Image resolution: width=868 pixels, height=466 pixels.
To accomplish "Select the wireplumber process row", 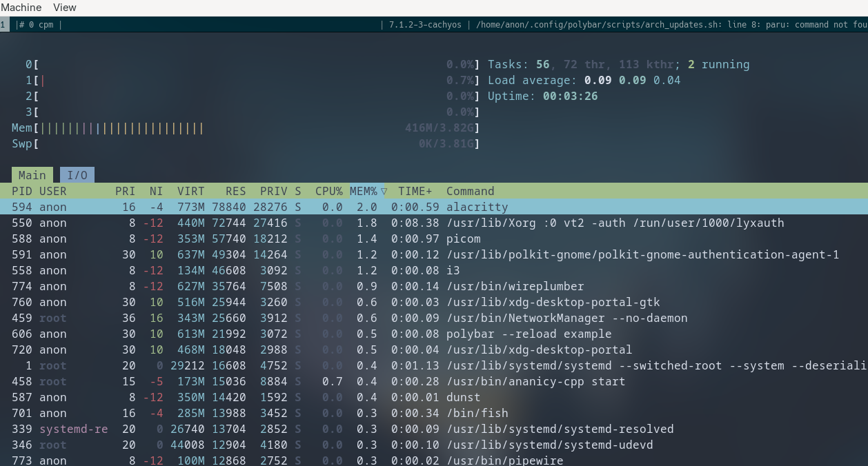I will coord(434,286).
